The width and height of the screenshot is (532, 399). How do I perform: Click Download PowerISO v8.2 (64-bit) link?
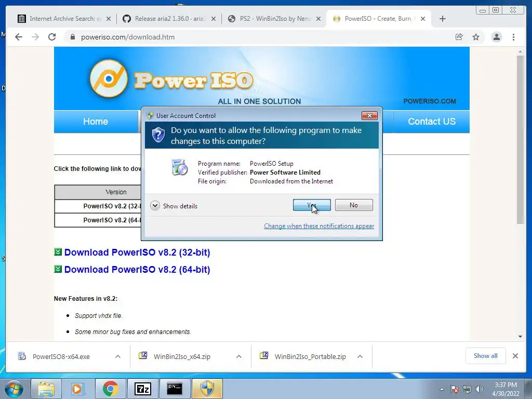click(137, 270)
